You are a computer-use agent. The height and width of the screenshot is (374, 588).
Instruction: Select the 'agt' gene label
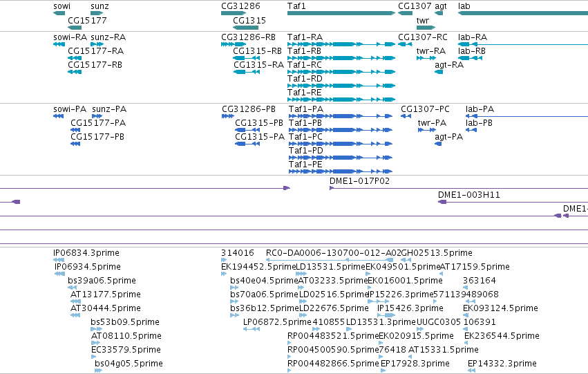(x=441, y=6)
